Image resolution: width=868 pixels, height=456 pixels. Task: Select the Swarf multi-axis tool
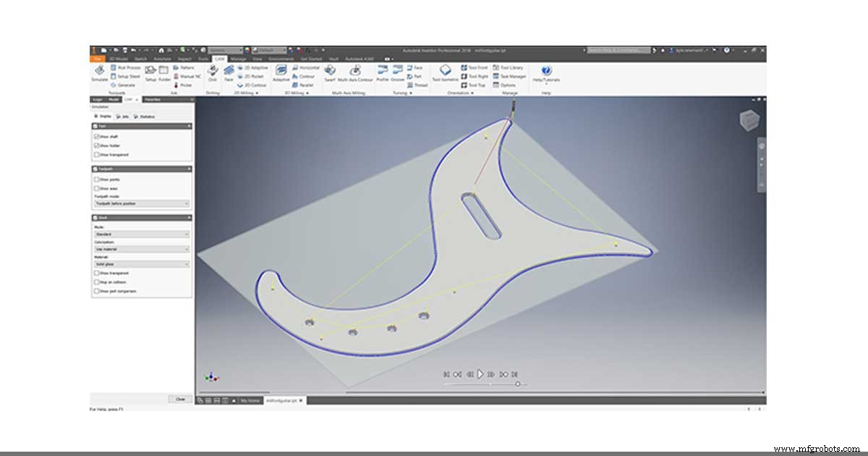pos(330,72)
